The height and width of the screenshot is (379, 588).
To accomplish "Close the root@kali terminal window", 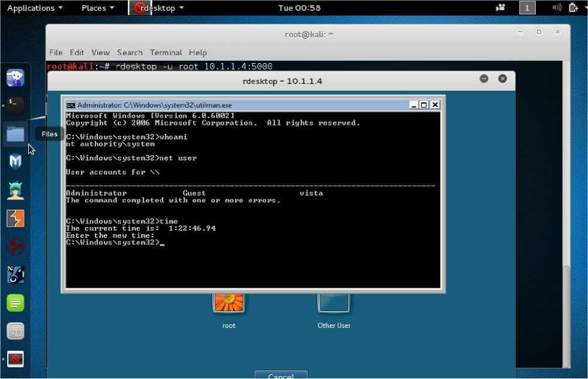I will point(557,32).
